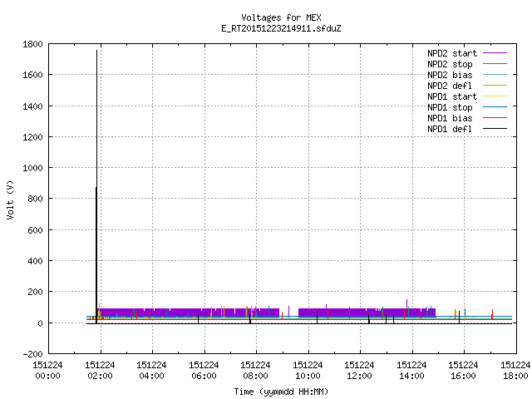Click the 1400 y-axis tick label

[x=32, y=106]
